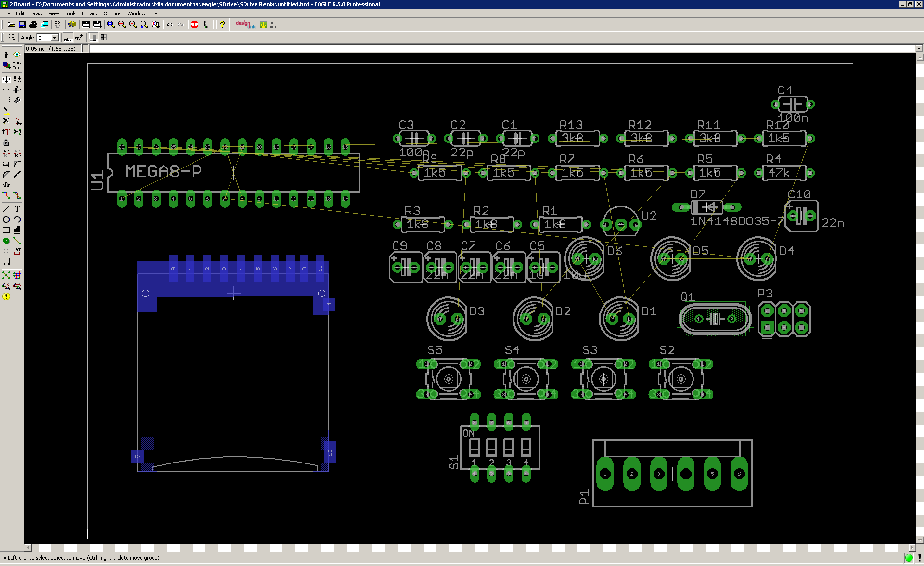Click the Zoom to fit icon
The width and height of the screenshot is (924, 566).
coord(111,25)
